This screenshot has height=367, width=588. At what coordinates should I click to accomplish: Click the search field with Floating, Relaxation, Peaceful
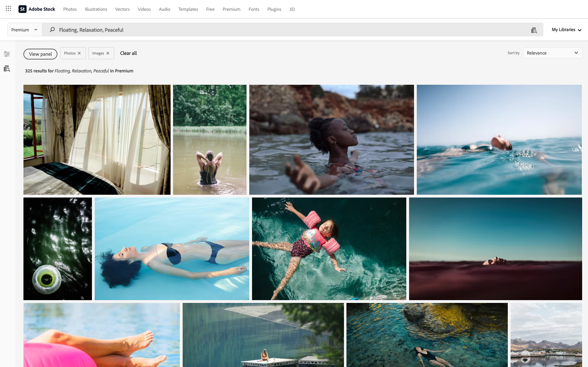point(278,30)
